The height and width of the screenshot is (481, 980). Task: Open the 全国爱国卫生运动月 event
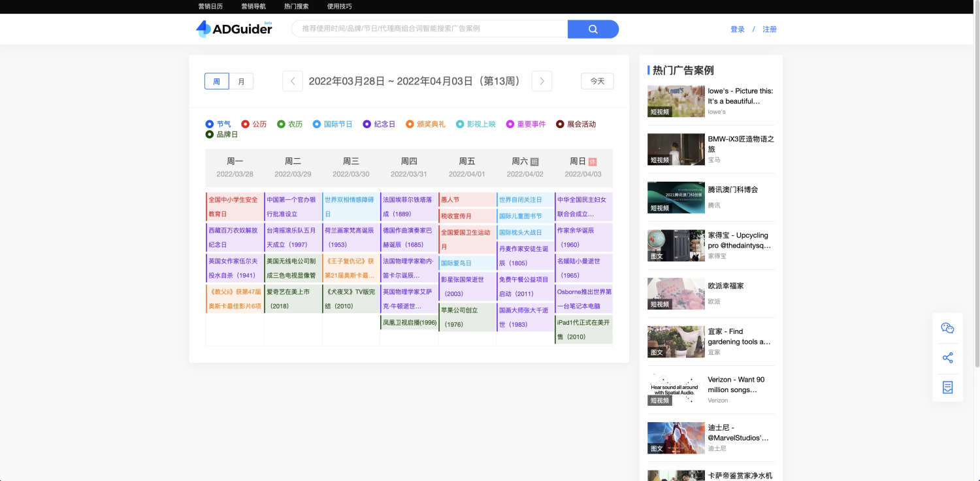pos(467,239)
